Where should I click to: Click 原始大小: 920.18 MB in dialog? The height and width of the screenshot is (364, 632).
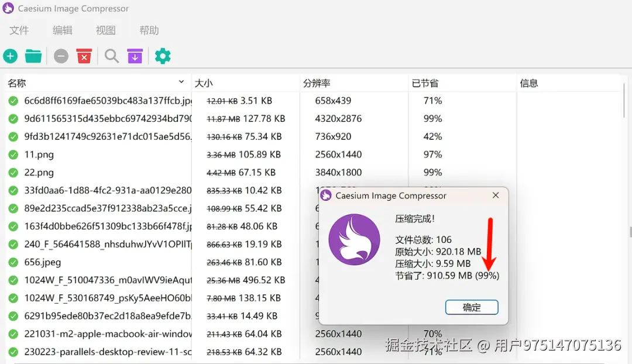point(438,252)
